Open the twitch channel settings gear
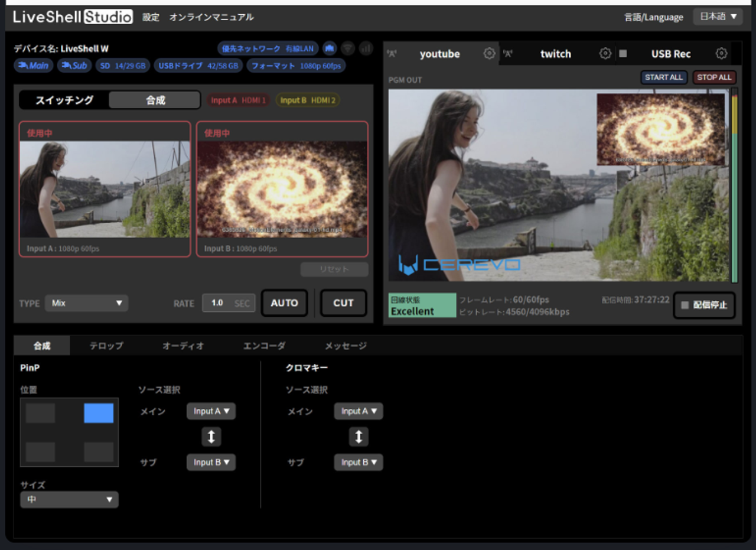The height and width of the screenshot is (550, 756). (605, 54)
